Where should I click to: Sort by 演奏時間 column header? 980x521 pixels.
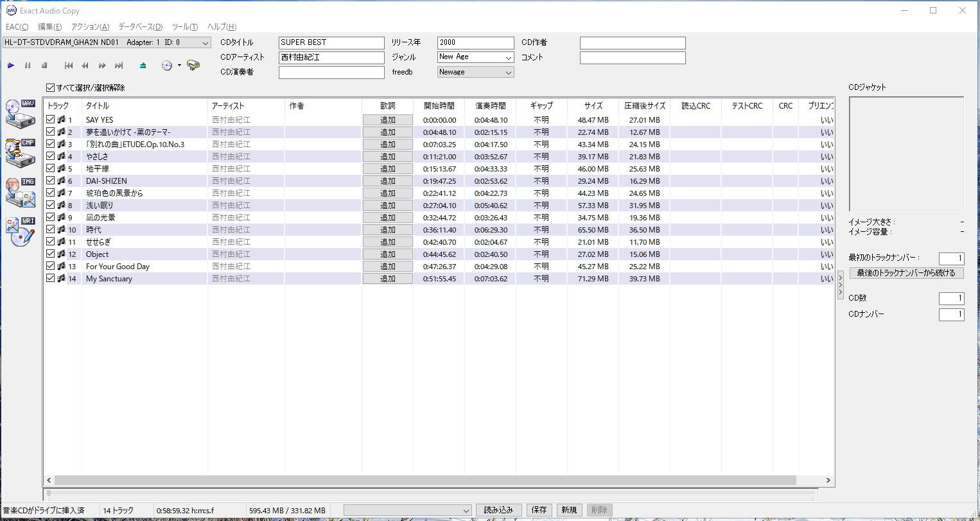coord(490,106)
